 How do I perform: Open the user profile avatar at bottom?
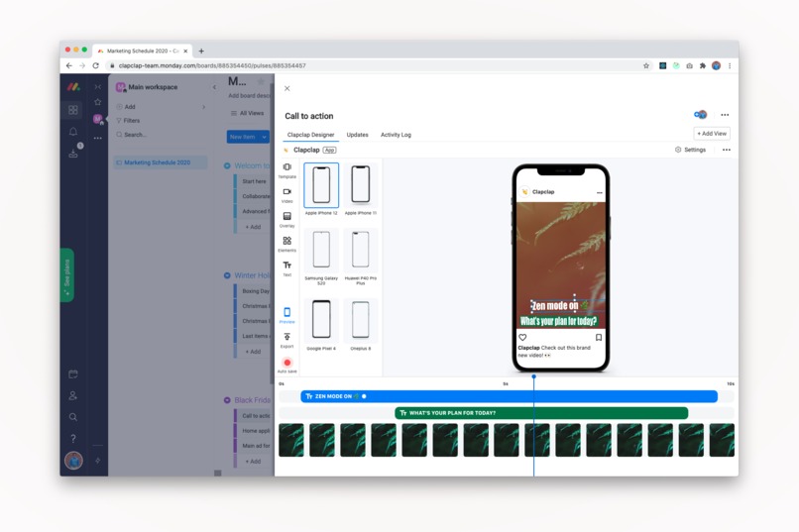click(73, 461)
